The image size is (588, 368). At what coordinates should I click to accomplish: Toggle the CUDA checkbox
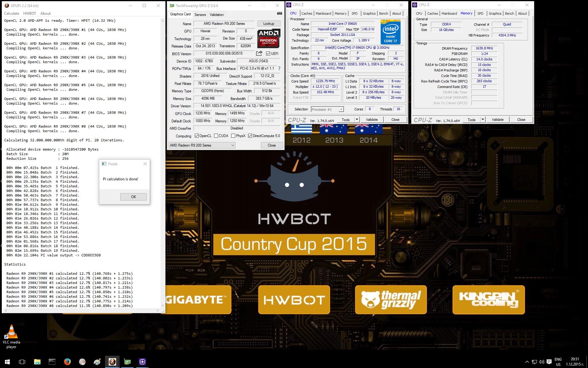216,136
